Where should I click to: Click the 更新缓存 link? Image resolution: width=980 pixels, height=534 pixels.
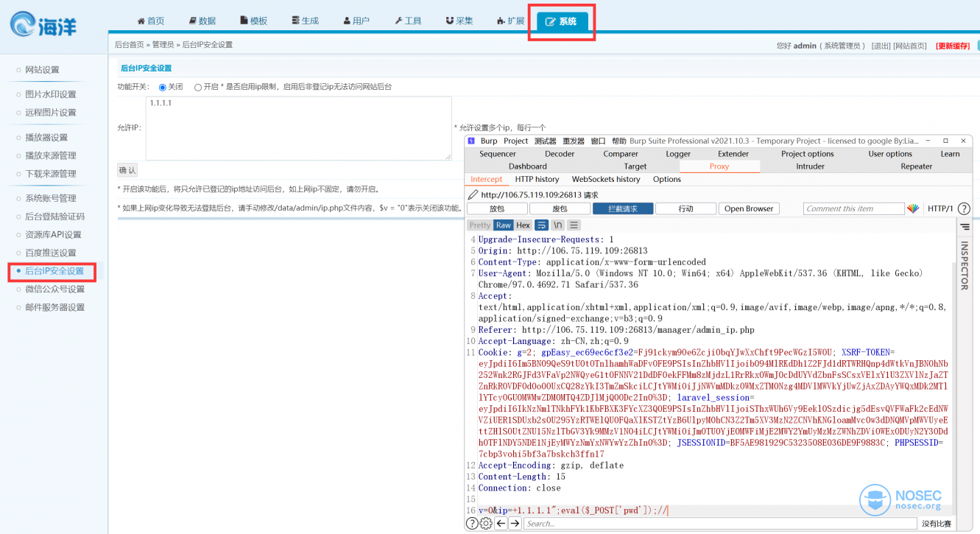click(953, 46)
